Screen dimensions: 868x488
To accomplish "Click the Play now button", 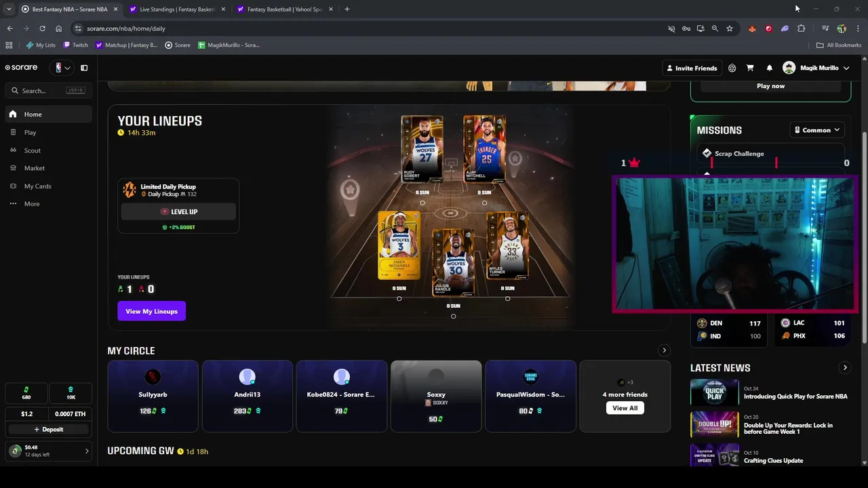I will [770, 86].
